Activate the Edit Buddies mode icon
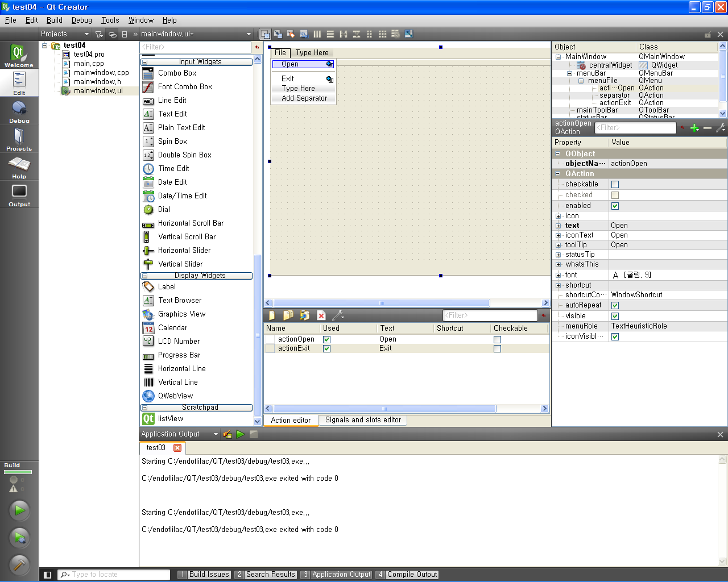The image size is (728, 582). 291,34
